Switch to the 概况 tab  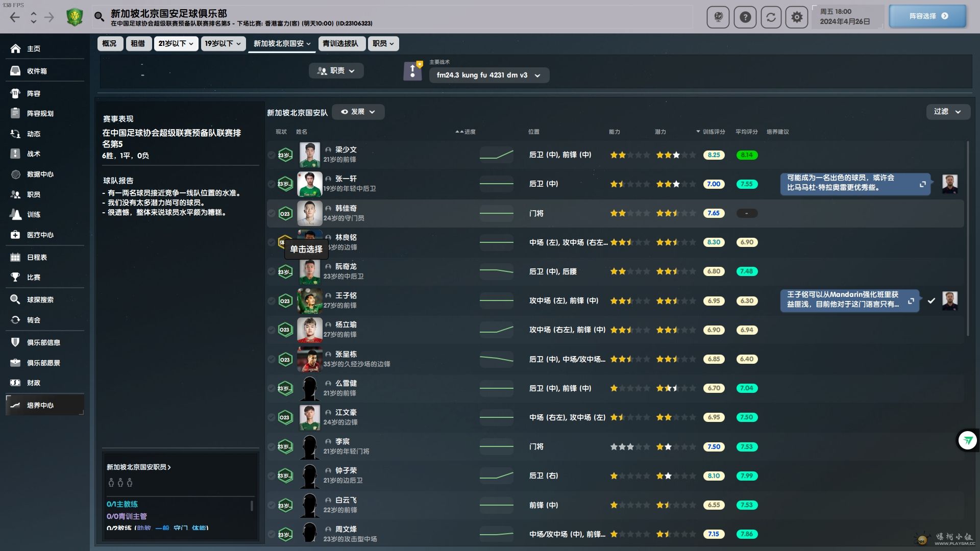(x=109, y=43)
